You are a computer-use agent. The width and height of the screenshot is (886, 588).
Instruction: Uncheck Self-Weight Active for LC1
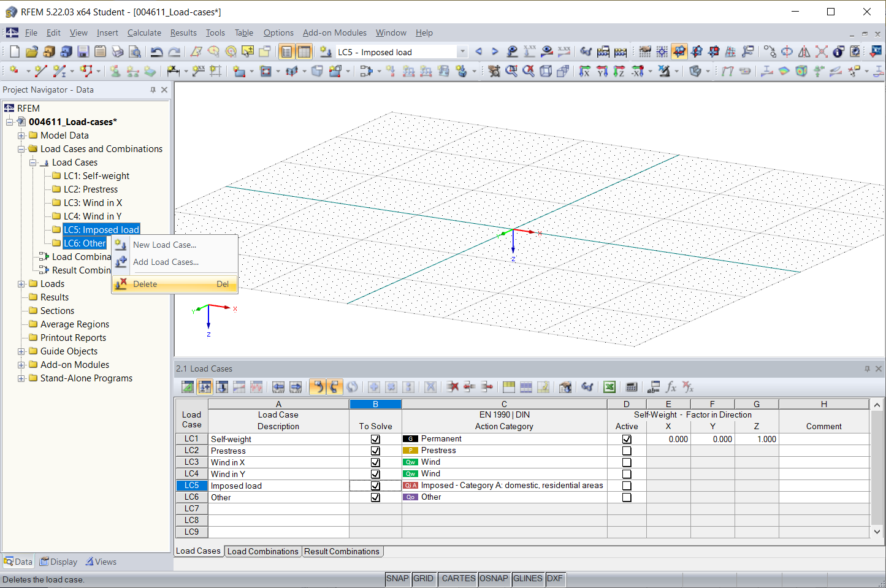[627, 439]
